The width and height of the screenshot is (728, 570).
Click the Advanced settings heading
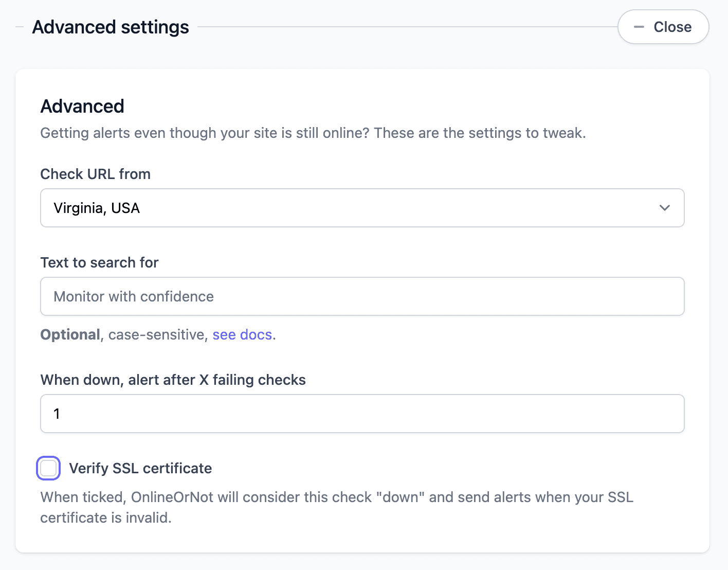110,27
